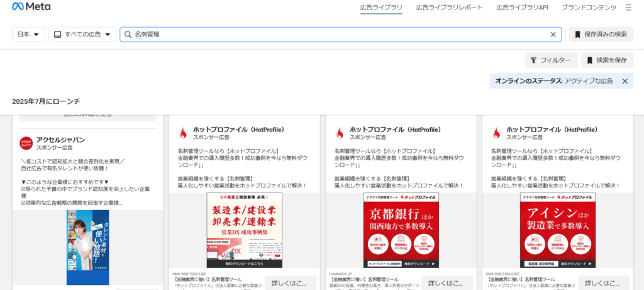Go to 広告ライブラリレポート tab
The width and height of the screenshot is (644, 290).
click(x=449, y=8)
